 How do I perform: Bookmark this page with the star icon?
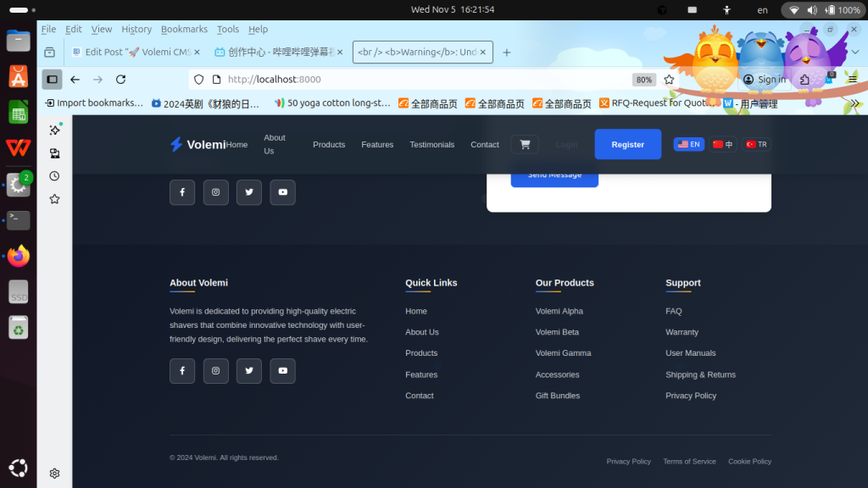coord(669,80)
